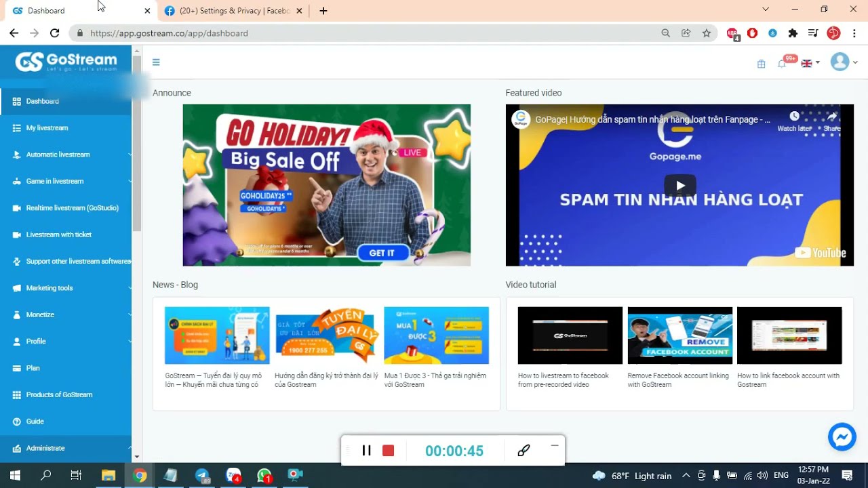Click the GoStream logo

(66, 62)
